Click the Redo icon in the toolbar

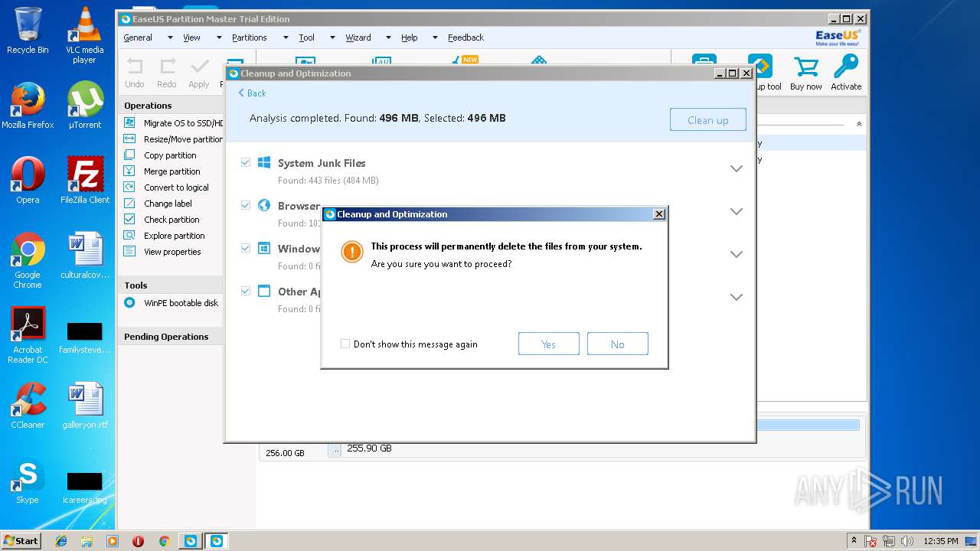pyautogui.click(x=167, y=66)
